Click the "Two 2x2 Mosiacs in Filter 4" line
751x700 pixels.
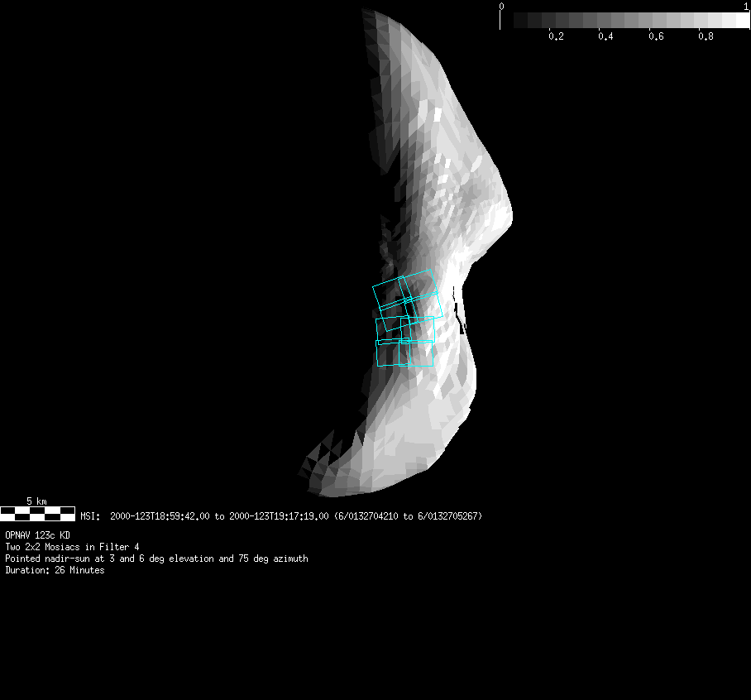tap(72, 547)
